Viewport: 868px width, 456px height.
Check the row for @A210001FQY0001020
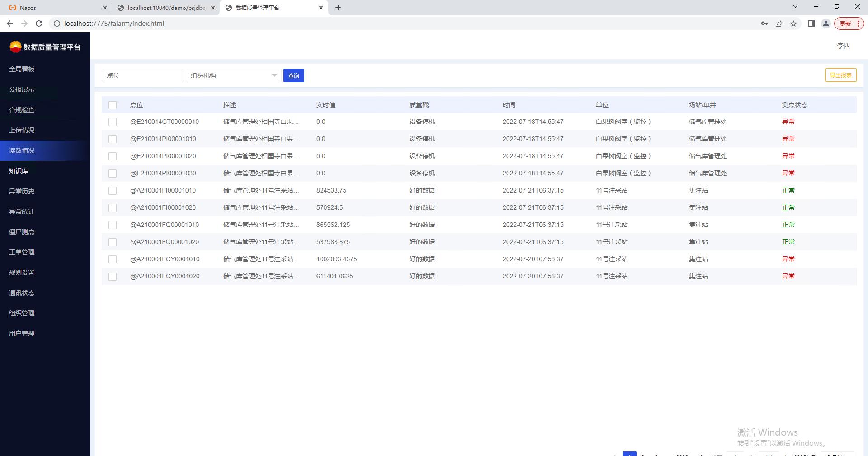point(113,277)
